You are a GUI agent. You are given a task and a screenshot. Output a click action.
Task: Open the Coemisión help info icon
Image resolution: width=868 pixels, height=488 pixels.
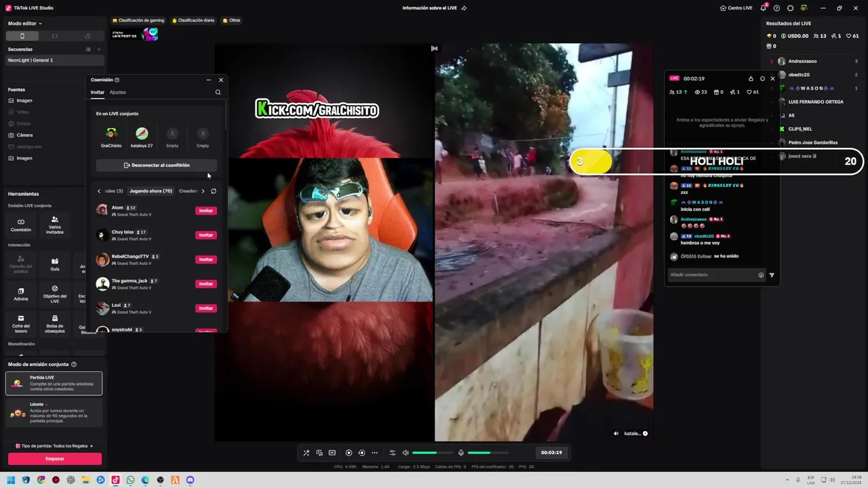117,80
